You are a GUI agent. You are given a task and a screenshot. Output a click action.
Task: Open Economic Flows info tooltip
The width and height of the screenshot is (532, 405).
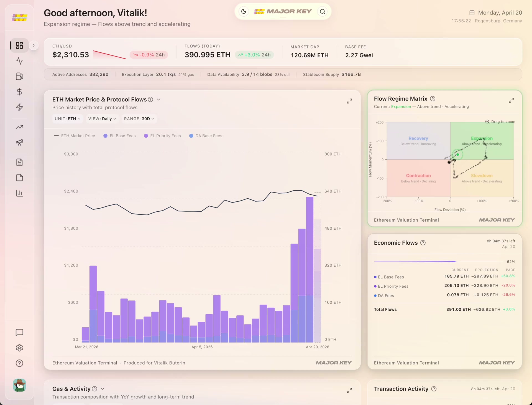(423, 243)
